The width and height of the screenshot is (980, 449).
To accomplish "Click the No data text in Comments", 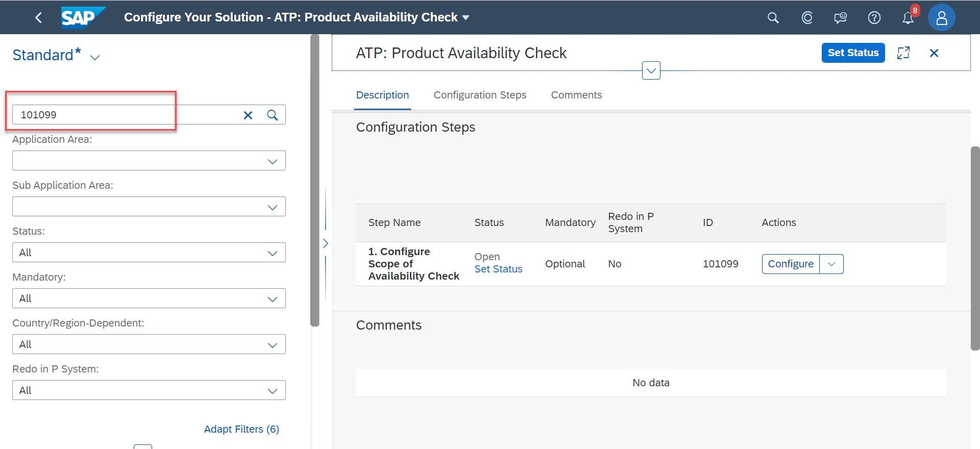I will [651, 383].
